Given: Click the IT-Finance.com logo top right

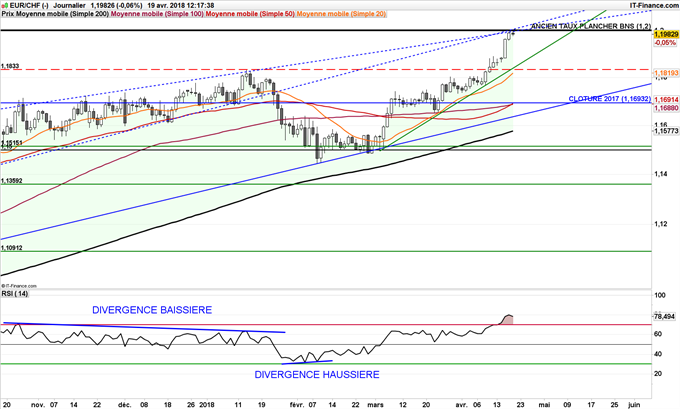Looking at the screenshot, I should 654,5.
